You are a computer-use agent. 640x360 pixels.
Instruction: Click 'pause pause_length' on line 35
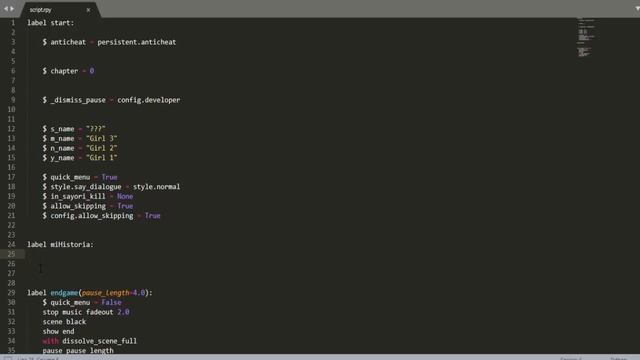point(78,350)
